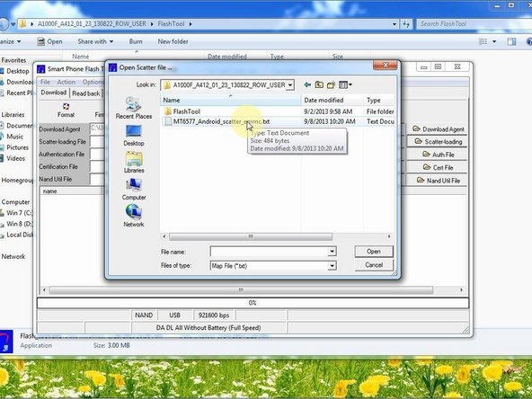The width and height of the screenshot is (532, 399).
Task: Select MT6577_Android_scatter_emmc.txt file
Action: [x=217, y=121]
